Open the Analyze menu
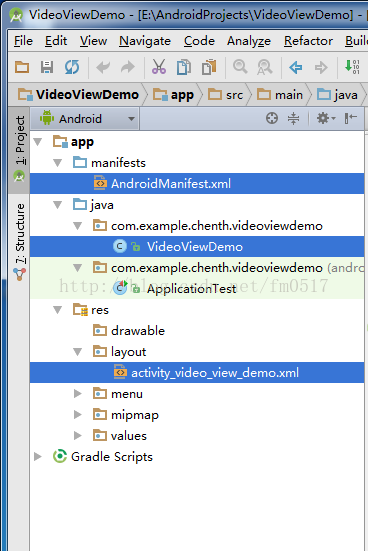The width and height of the screenshot is (368, 551). coord(249,41)
